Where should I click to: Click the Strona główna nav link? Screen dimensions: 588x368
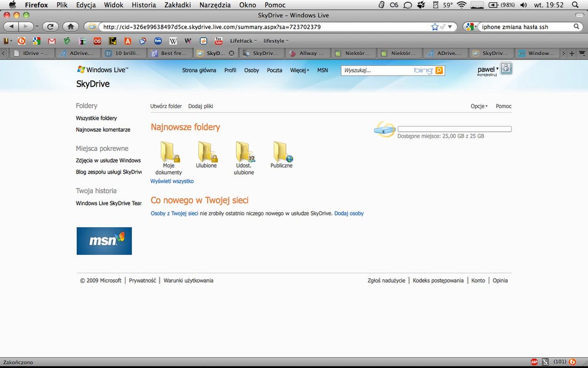(199, 70)
